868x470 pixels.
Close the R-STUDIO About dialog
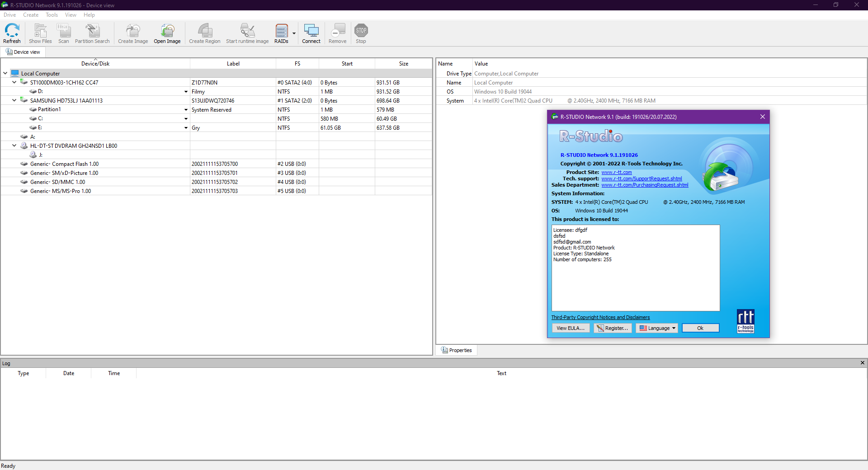(763, 117)
